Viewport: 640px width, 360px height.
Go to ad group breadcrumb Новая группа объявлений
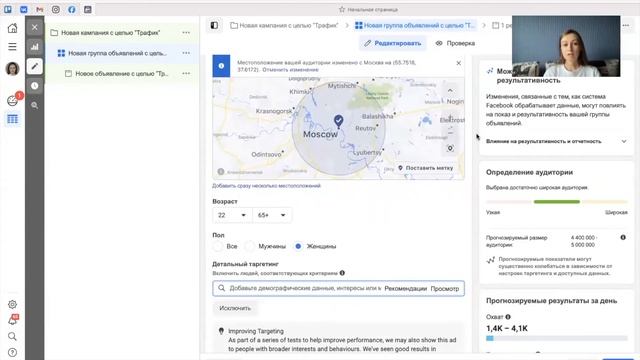click(415, 25)
